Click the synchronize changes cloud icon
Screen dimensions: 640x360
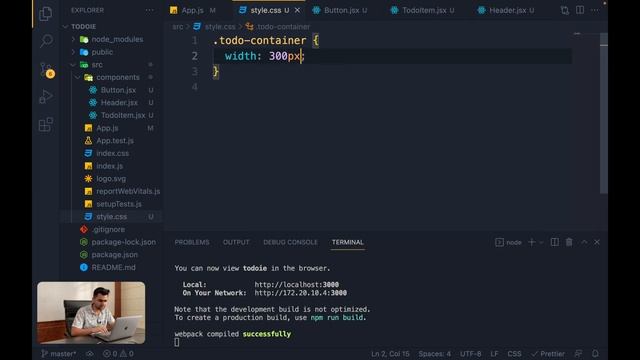(89, 353)
